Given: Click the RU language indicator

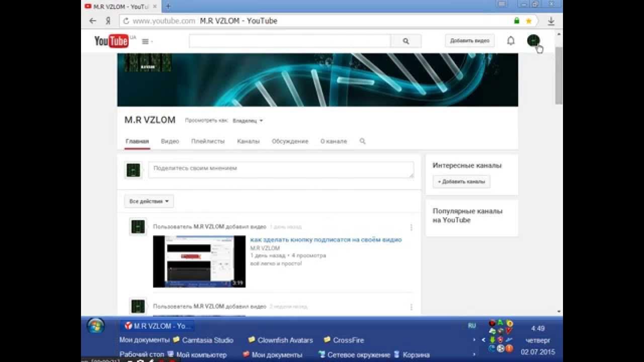Looking at the screenshot, I should 472,326.
